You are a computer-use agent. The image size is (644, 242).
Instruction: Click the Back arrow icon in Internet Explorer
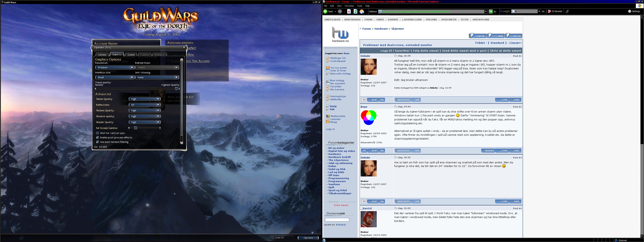[325, 11]
